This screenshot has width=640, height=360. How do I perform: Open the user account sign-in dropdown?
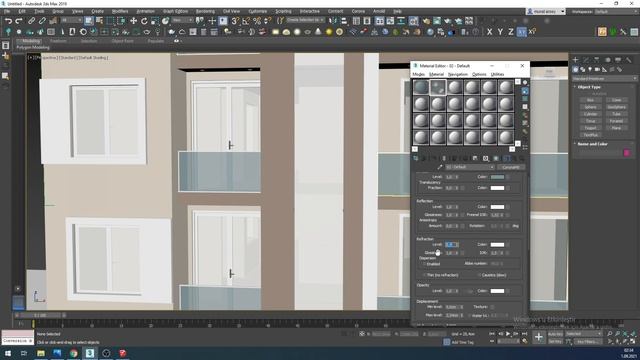click(x=546, y=11)
